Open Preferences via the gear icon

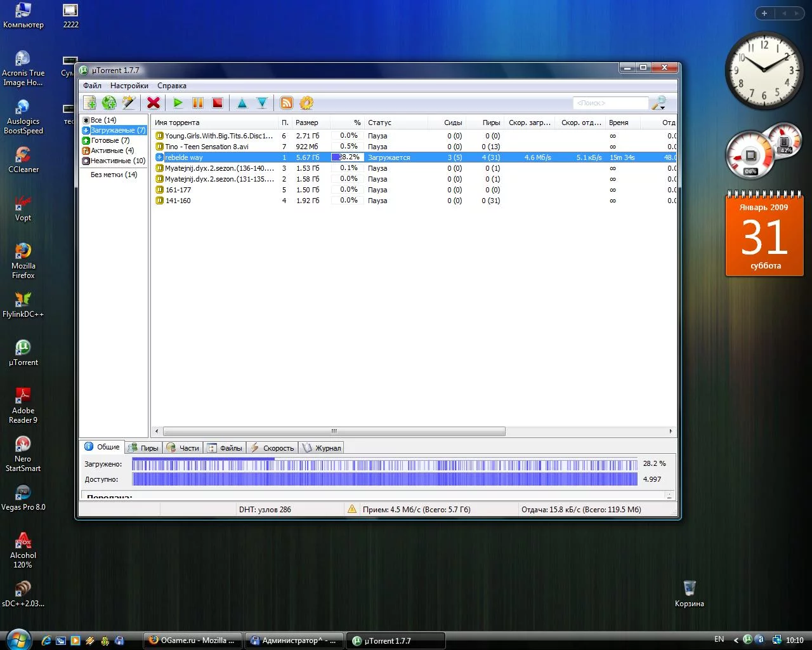coord(306,103)
